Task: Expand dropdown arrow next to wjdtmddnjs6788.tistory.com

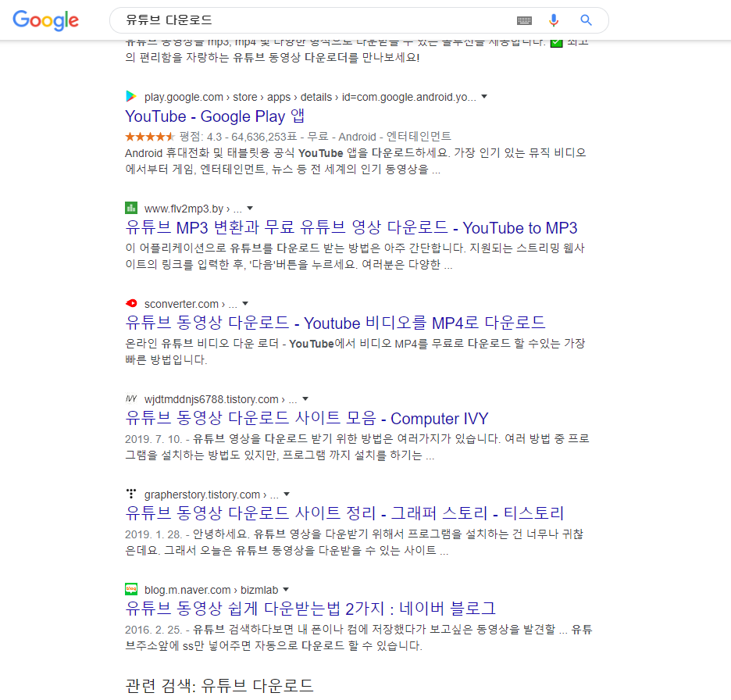Action: pos(305,398)
